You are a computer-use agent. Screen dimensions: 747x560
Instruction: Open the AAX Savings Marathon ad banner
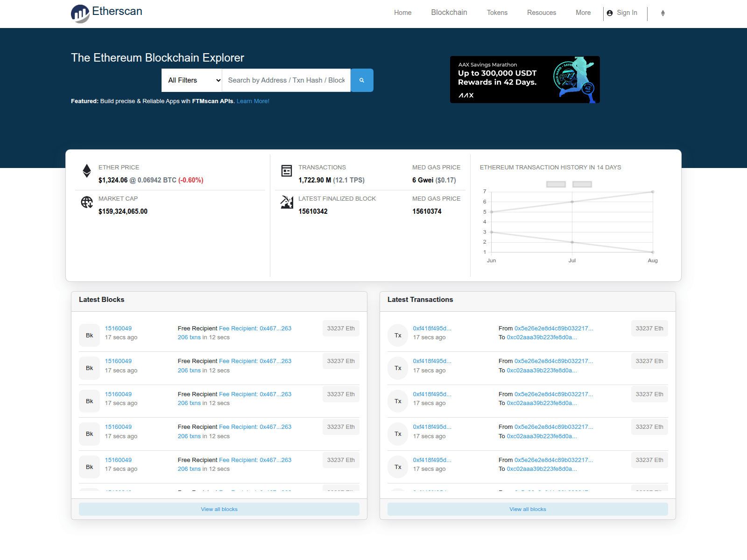[525, 80]
